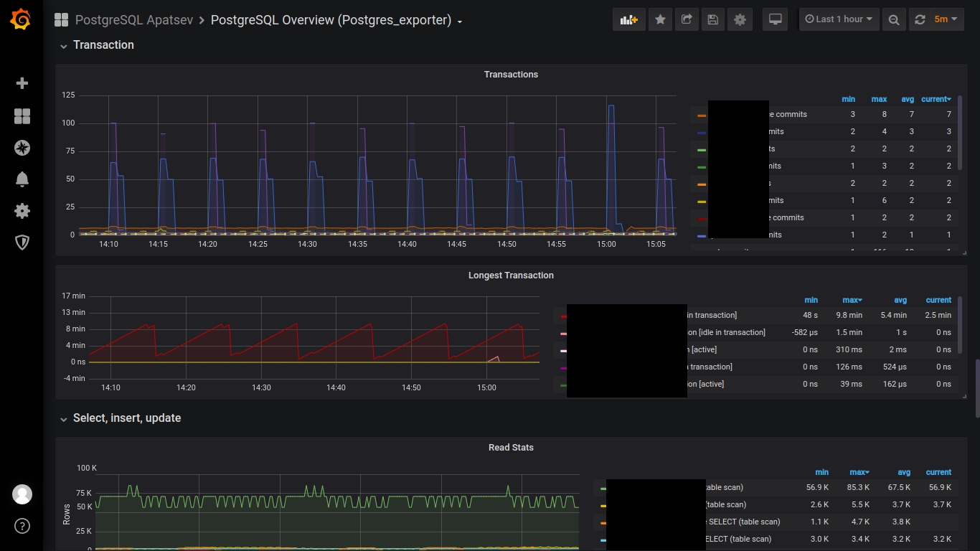Cycle view mode with monitor icon
Viewport: 980px width, 551px height.
(x=775, y=19)
